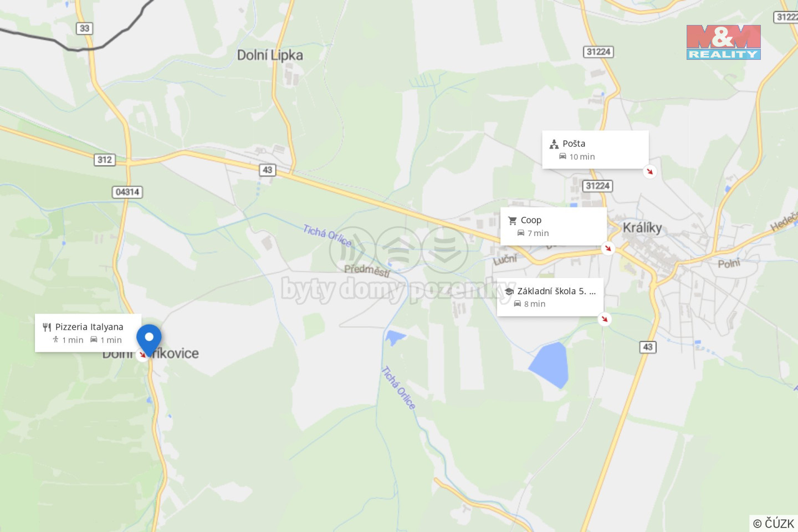Image resolution: width=798 pixels, height=532 pixels.
Task: Click the M&M Reality logo
Action: click(x=724, y=42)
